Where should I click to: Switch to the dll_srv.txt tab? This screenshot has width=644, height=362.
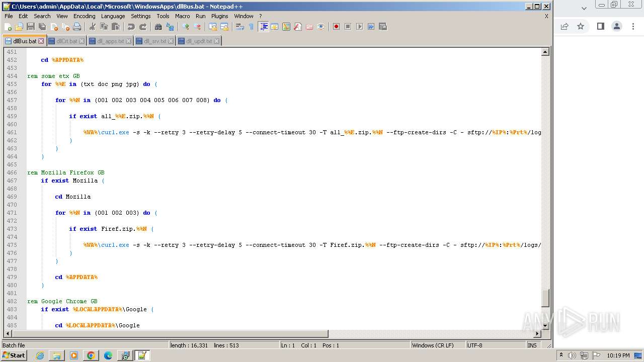pos(154,41)
